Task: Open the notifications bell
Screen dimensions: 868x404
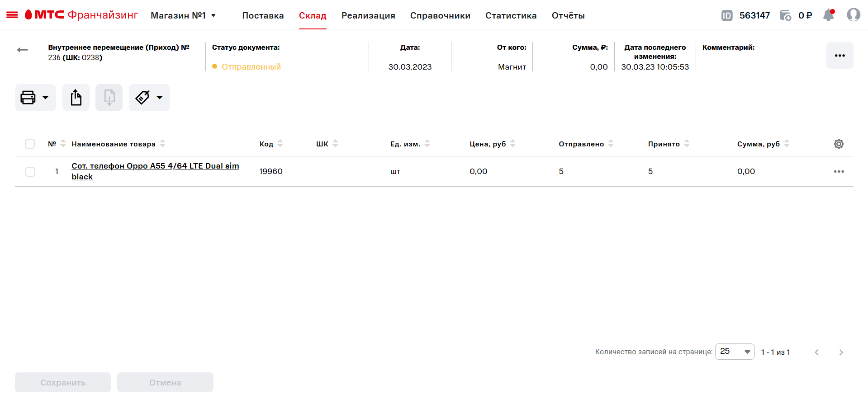Action: click(x=829, y=15)
